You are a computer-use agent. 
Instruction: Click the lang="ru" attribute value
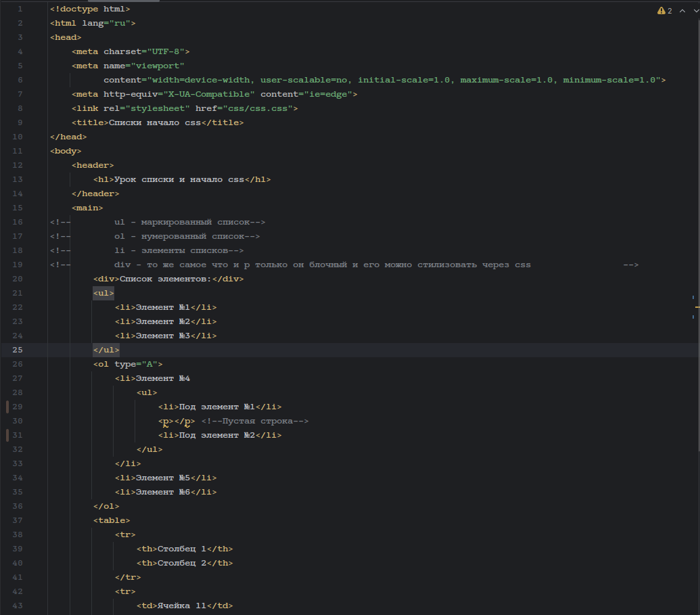tap(125, 23)
